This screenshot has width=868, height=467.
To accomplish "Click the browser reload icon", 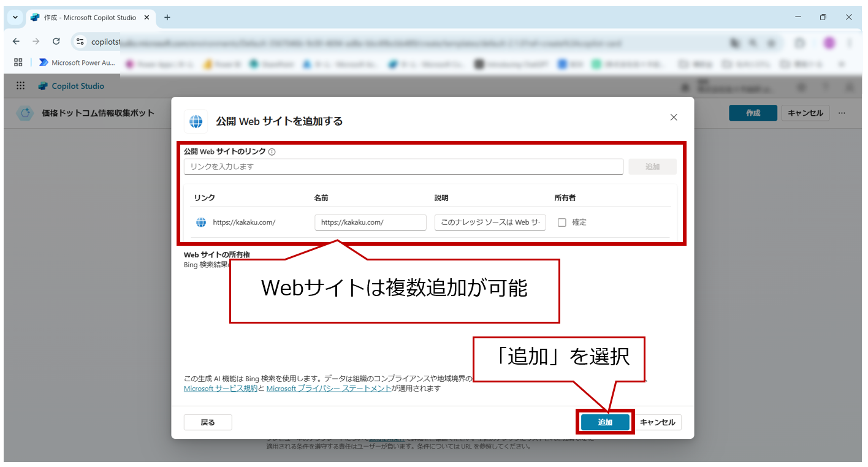I will coord(56,41).
